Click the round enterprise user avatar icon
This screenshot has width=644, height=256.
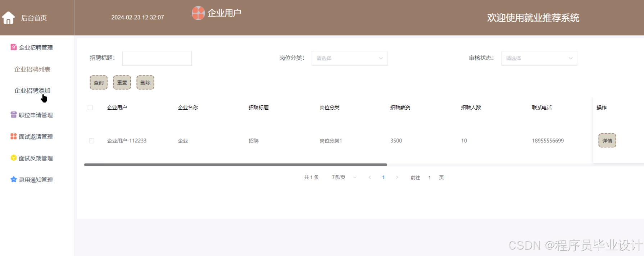click(198, 13)
